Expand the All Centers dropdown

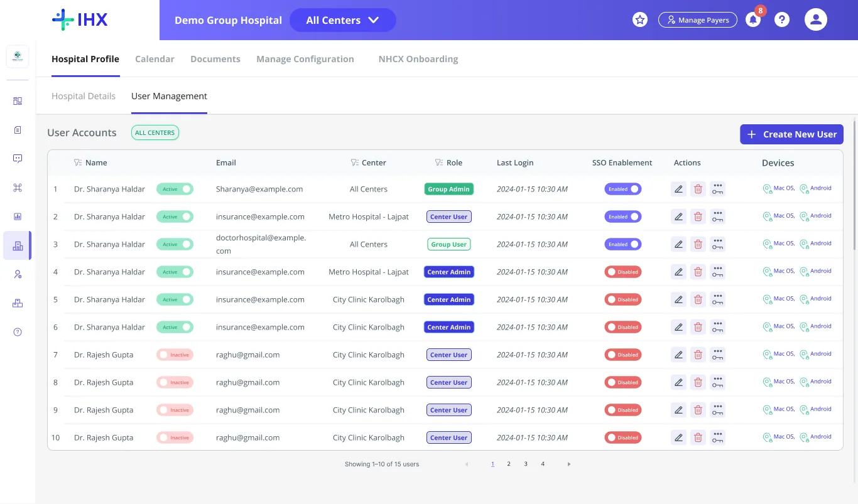pos(343,20)
